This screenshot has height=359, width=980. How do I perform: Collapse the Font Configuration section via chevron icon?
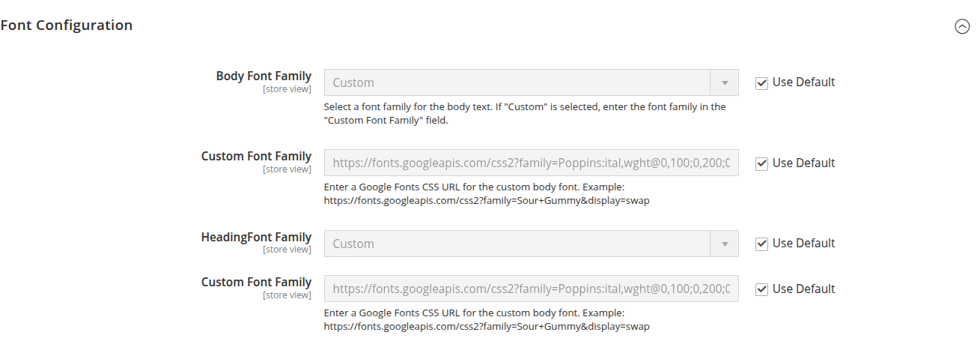962,26
